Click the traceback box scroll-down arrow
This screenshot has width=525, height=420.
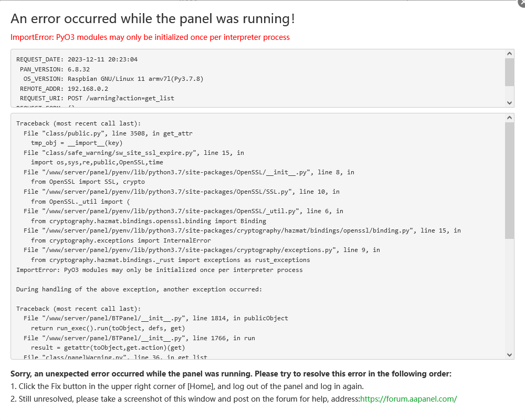tap(509, 355)
